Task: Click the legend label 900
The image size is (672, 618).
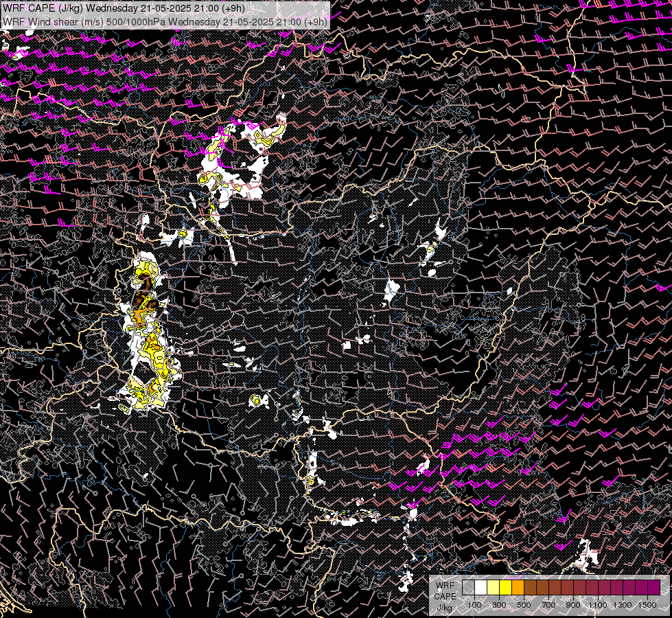Action: 573,605
